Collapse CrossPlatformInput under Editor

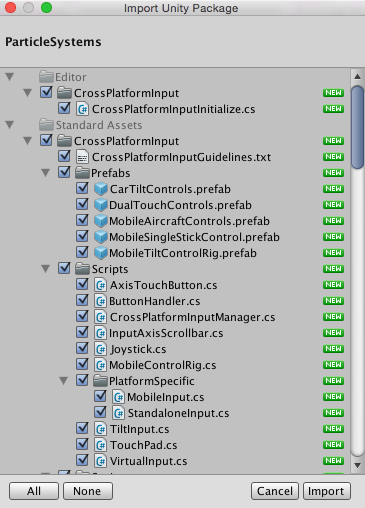coord(28,93)
